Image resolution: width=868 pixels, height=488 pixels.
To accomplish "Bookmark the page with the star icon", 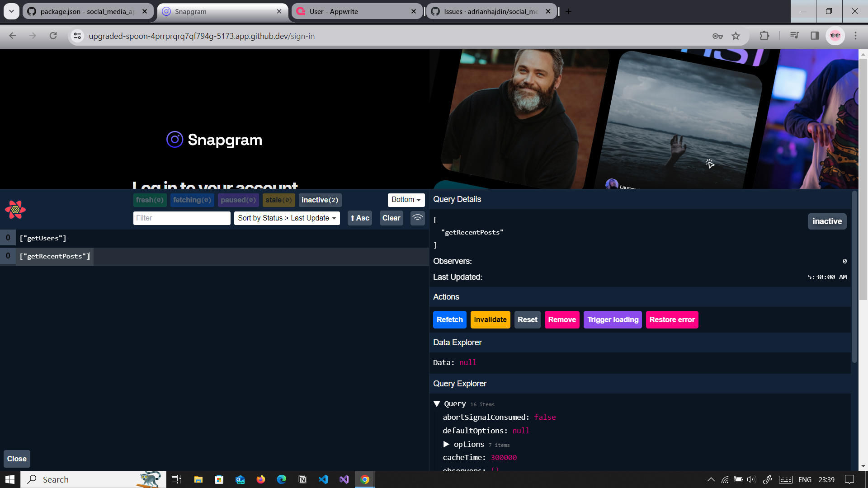I will 736,36.
